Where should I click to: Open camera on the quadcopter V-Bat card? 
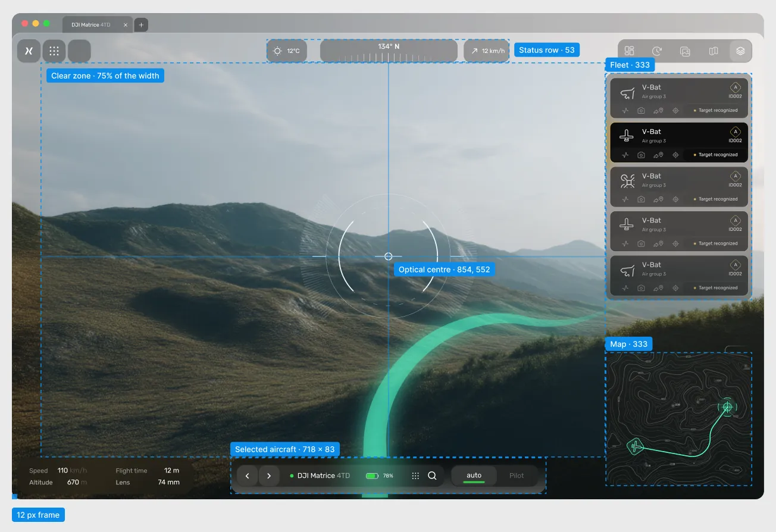pyautogui.click(x=641, y=199)
